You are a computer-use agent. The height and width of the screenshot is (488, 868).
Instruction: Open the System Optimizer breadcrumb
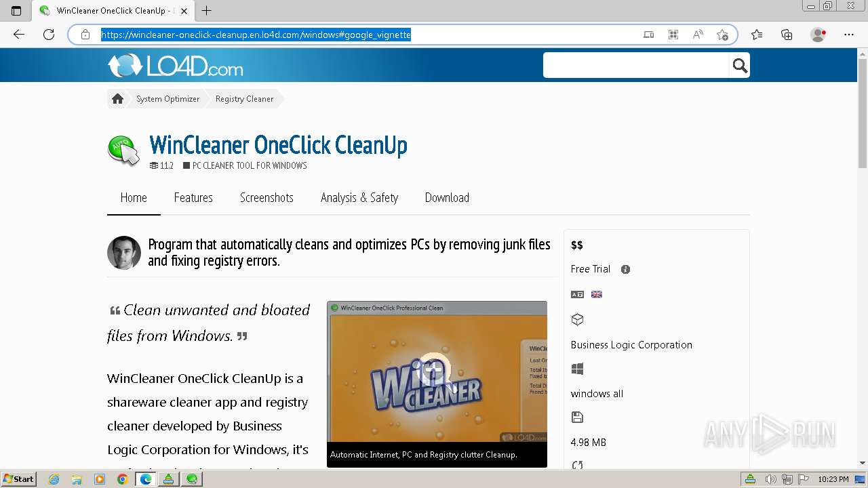point(168,99)
